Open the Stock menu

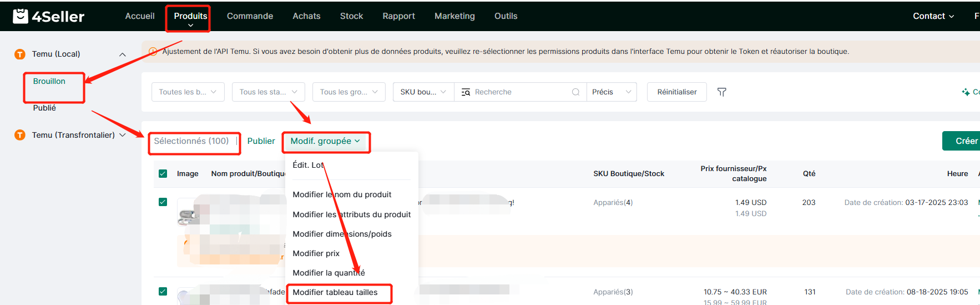(x=351, y=16)
